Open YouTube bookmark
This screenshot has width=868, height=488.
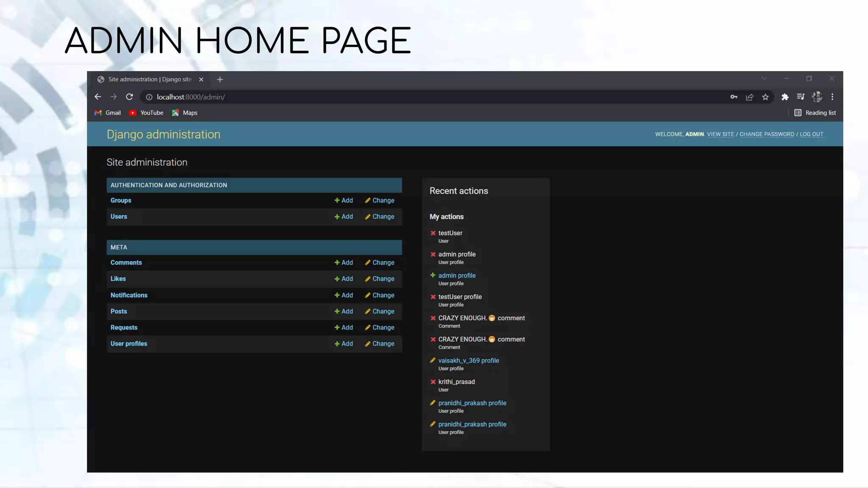[x=146, y=113]
